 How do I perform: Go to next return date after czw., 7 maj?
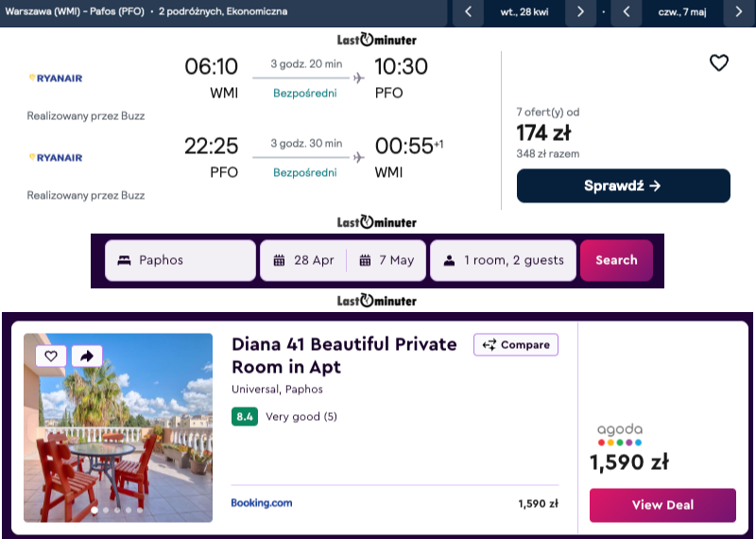(739, 12)
